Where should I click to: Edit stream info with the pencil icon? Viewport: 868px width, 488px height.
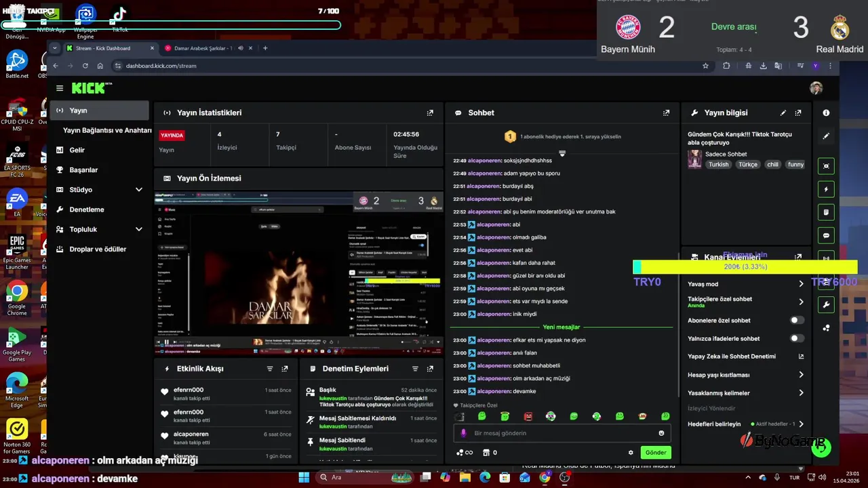pos(783,113)
